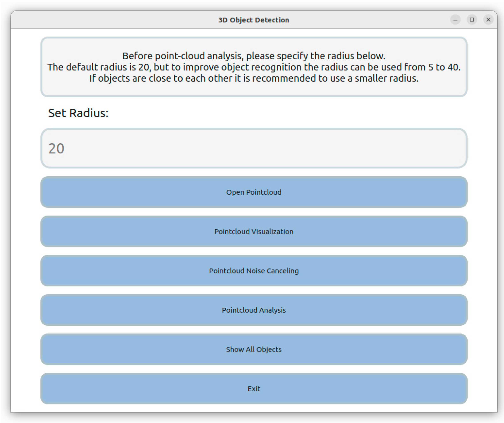The image size is (504, 423).
Task: Click the window title 3D Object Detection
Action: 254,20
